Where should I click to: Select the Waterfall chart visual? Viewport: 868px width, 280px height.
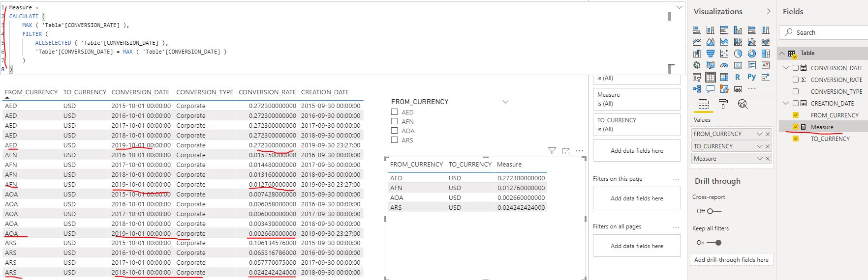pyautogui.click(x=697, y=54)
